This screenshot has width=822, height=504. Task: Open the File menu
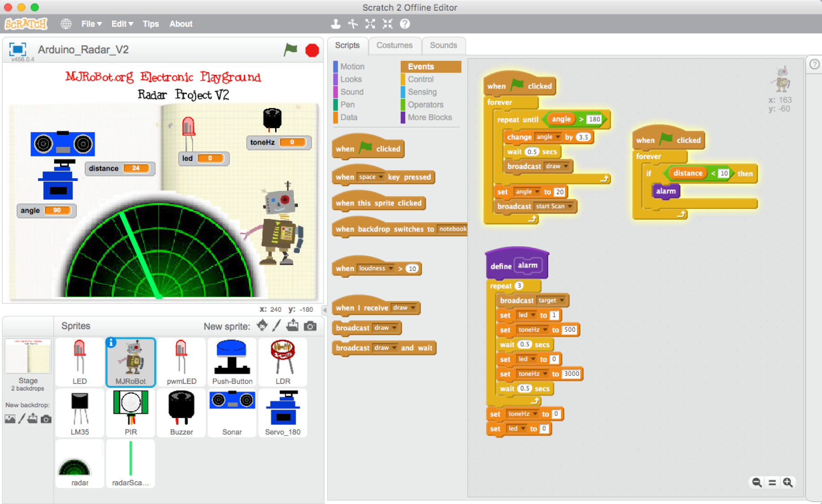tap(89, 24)
